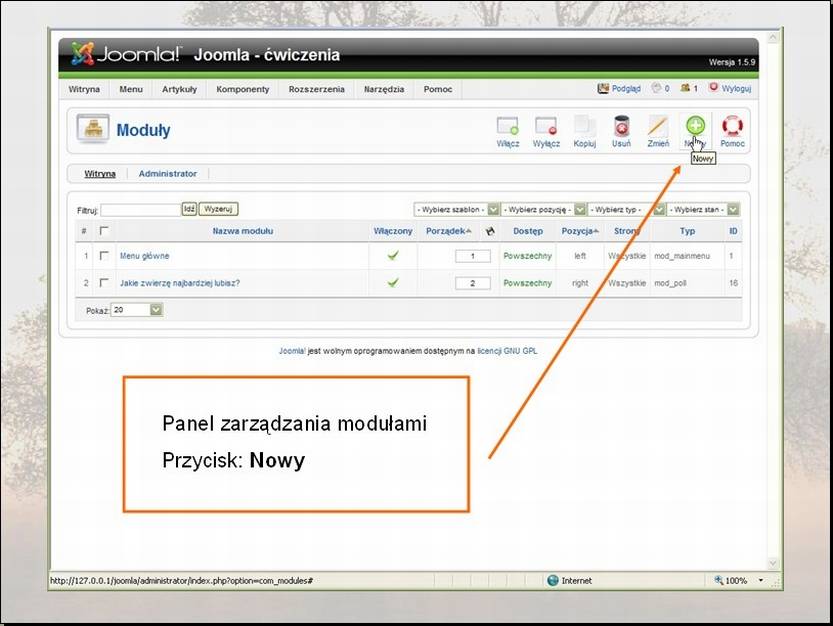
Task: Toggle enabled checkmark for Jakie zwierzę module
Action: click(x=393, y=283)
